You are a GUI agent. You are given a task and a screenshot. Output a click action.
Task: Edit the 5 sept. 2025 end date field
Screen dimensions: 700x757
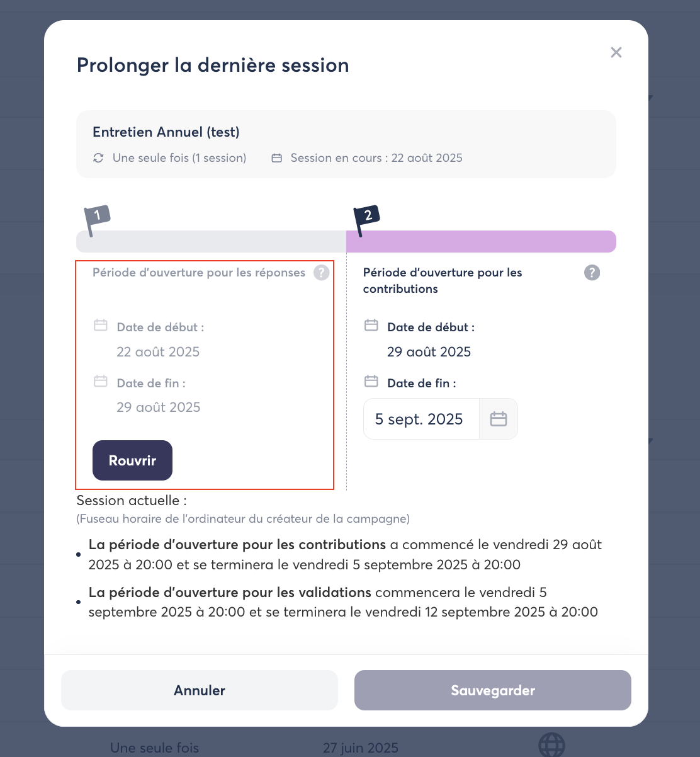[420, 419]
